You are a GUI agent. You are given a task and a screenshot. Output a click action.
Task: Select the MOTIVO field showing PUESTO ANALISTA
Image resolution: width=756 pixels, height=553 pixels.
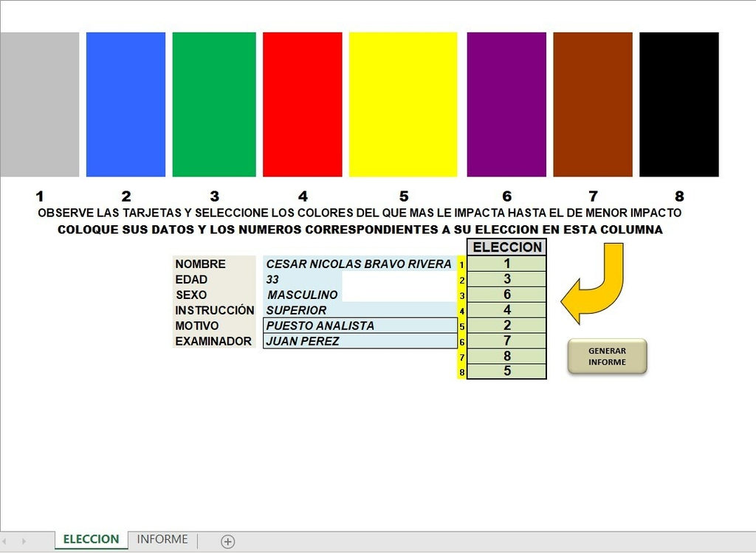coord(360,325)
